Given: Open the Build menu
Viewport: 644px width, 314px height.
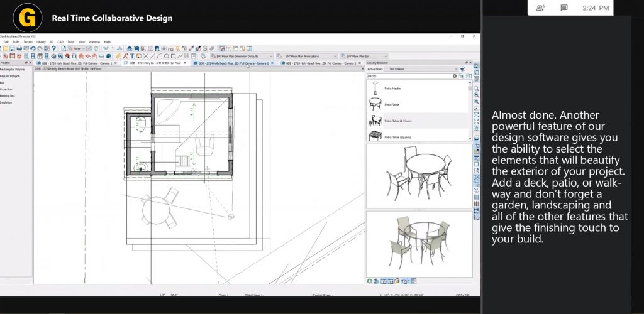Looking at the screenshot, I should (16, 42).
